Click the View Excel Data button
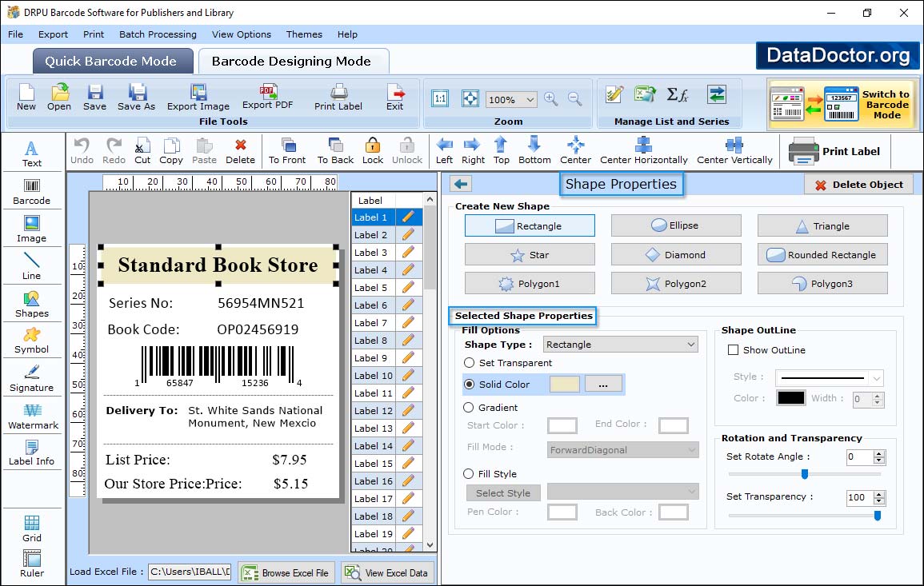924x586 pixels. (x=388, y=572)
